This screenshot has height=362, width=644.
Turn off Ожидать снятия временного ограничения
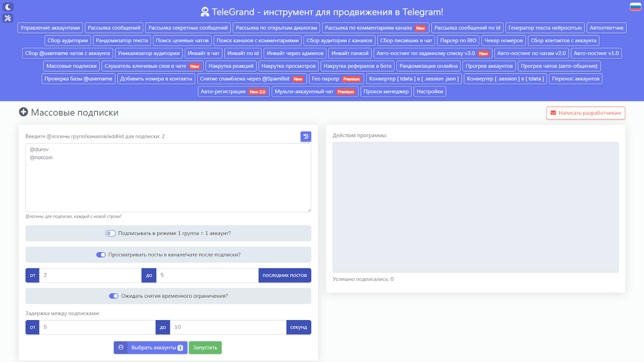click(113, 296)
